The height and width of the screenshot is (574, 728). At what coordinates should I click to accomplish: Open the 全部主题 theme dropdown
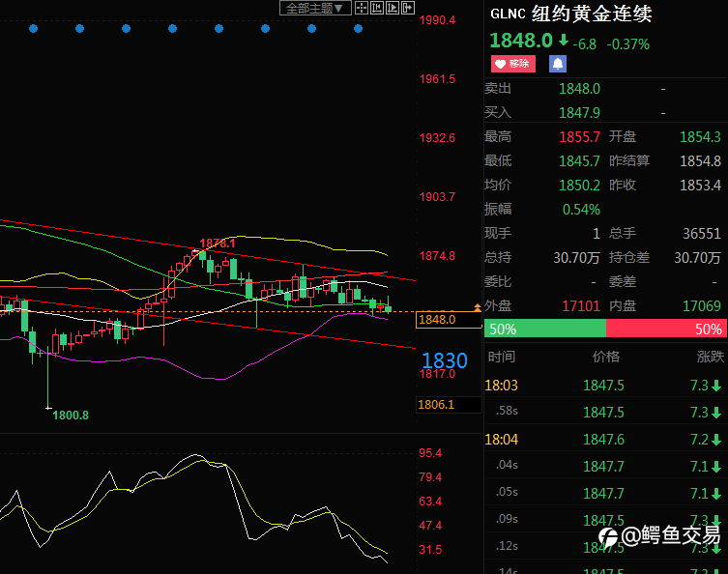(x=315, y=8)
